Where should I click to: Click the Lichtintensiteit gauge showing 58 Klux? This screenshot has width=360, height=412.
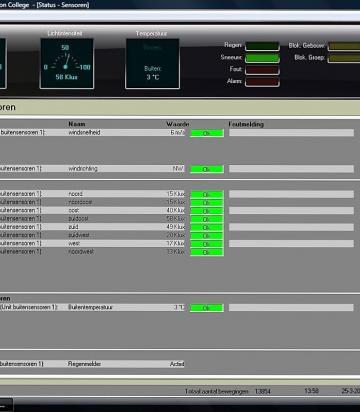pos(67,63)
